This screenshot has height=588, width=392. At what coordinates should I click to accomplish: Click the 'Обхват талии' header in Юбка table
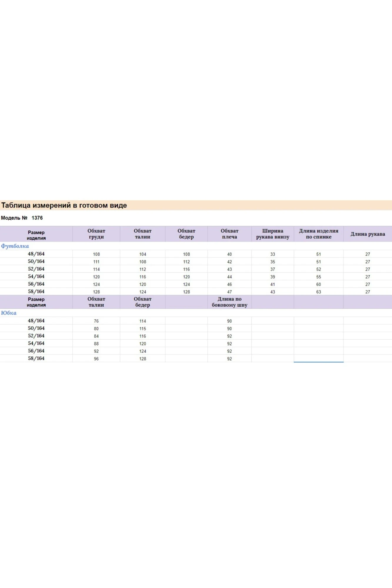click(x=96, y=302)
